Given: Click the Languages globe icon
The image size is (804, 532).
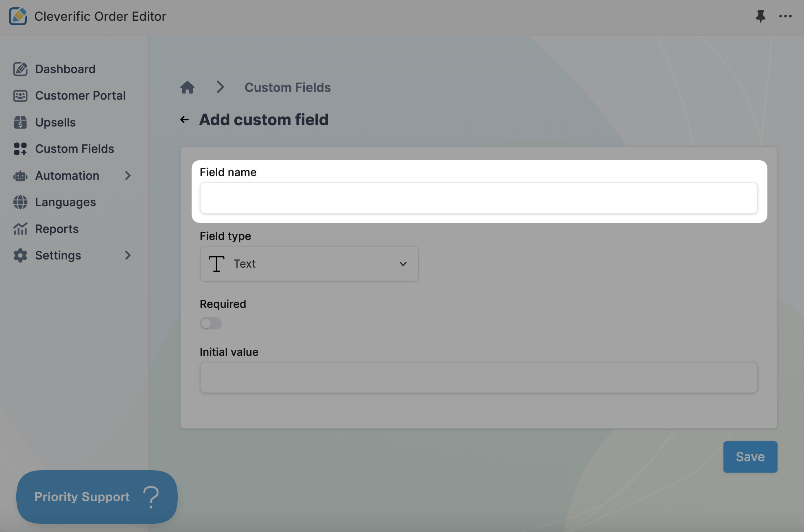Looking at the screenshot, I should pyautogui.click(x=20, y=202).
